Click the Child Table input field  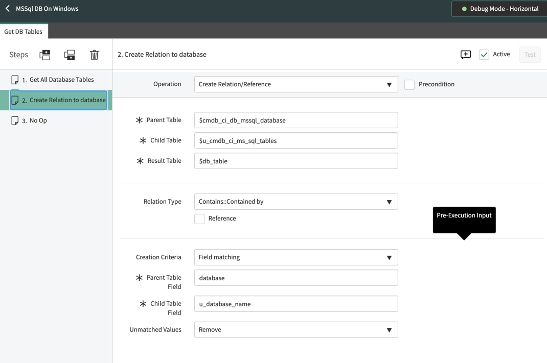(x=295, y=141)
